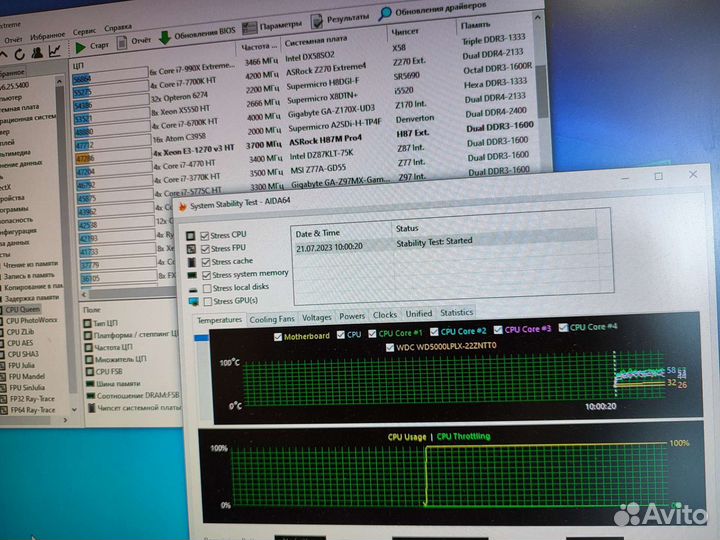Toggle Motherboard temperature graph checkbox
Image resolution: width=720 pixels, height=540 pixels.
278,337
